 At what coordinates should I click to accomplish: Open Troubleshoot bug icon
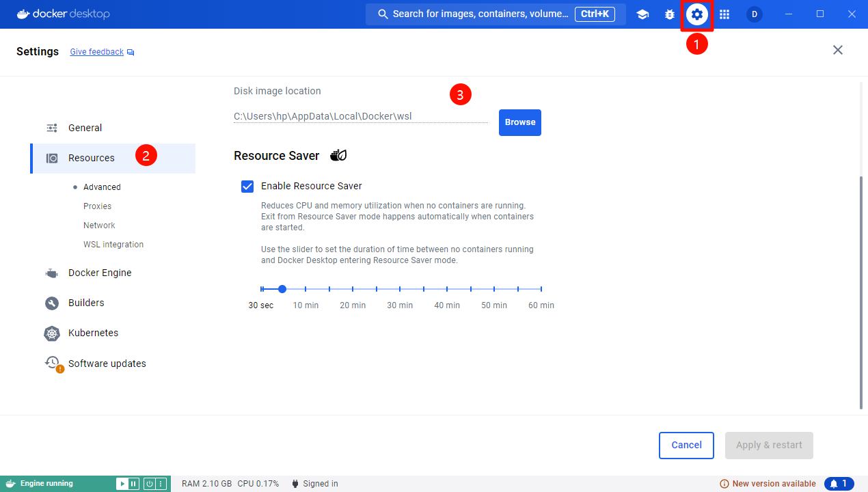pos(670,14)
